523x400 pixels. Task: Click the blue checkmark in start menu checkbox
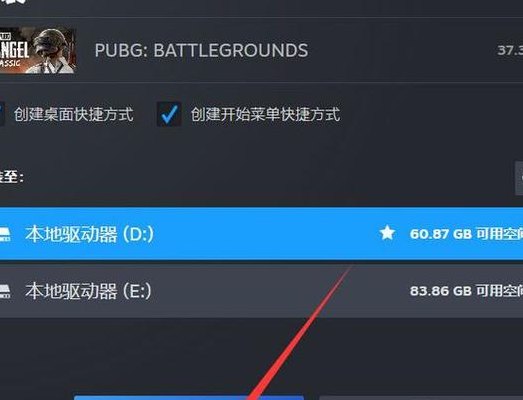coord(169,114)
